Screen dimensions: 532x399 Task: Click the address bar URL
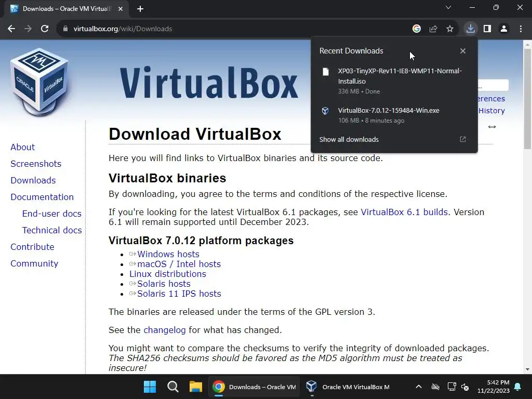tap(123, 29)
